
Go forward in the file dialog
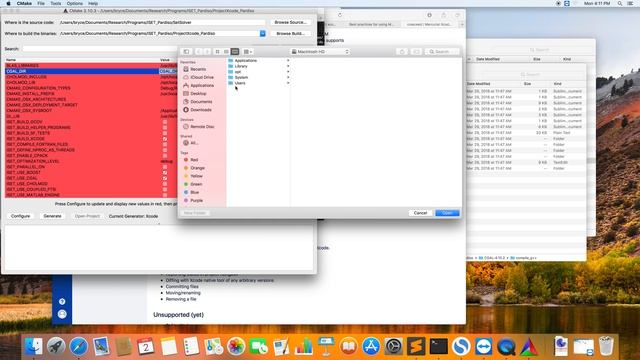(x=207, y=51)
